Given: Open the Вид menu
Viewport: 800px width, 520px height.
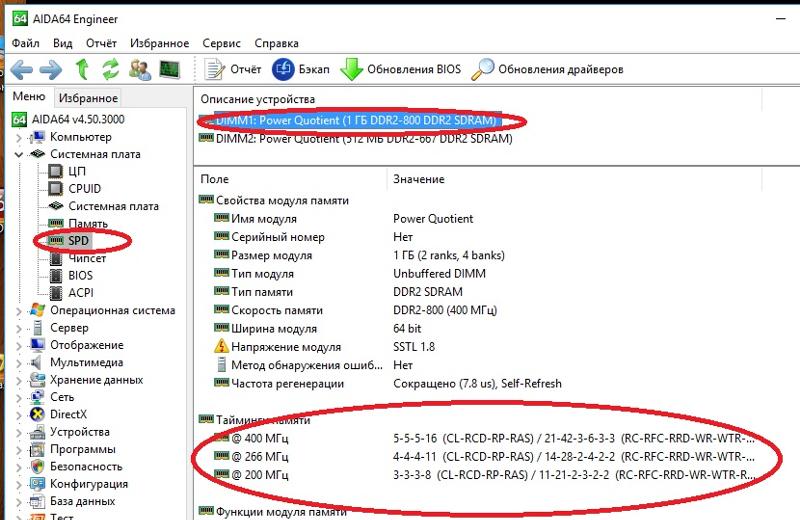Looking at the screenshot, I should pos(63,43).
